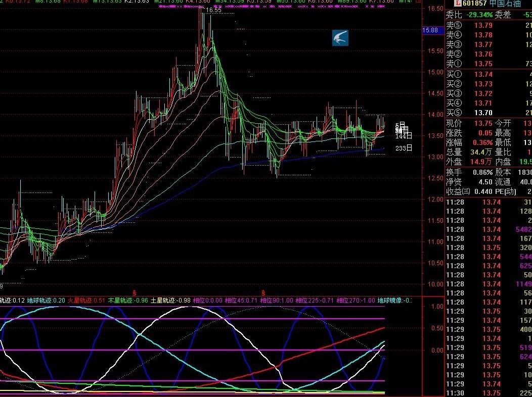532x397 pixels.
Task: Click the 地球轨迹:0.20 indicator label
Action: click(47, 301)
